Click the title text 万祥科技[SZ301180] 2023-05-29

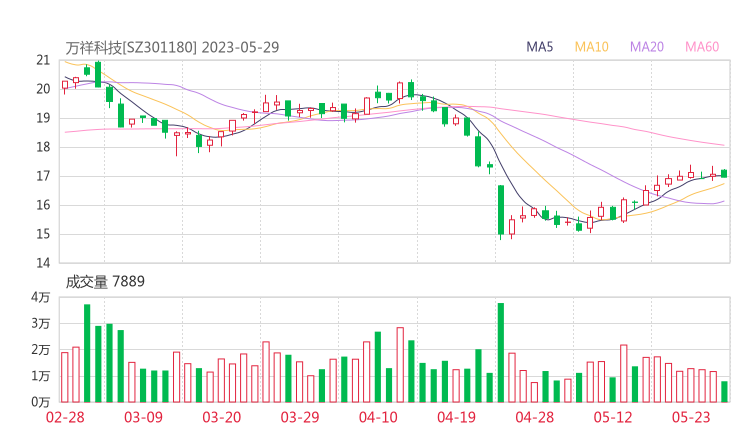coord(172,47)
